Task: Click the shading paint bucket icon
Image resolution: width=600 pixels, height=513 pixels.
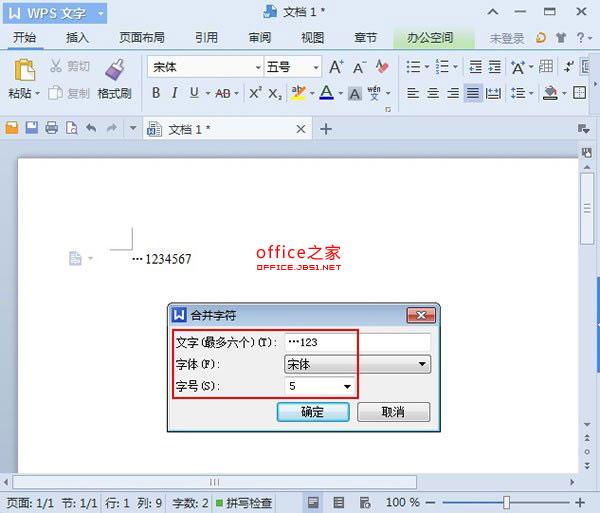Action: pos(550,93)
